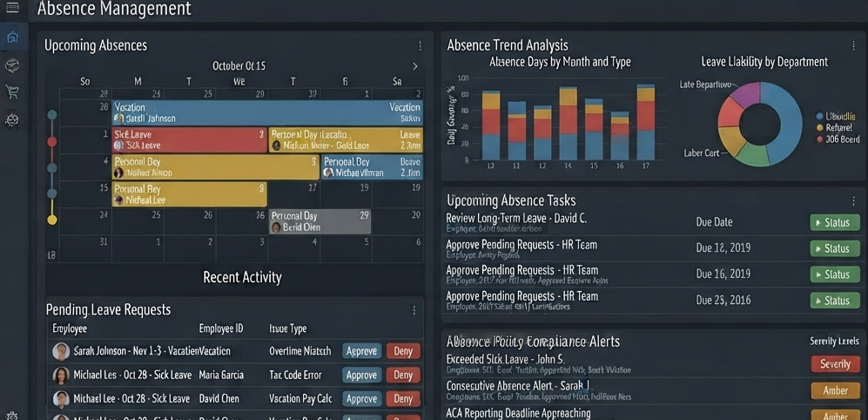Open Upcoming Absence Tasks options menu
The height and width of the screenshot is (420, 868).
pos(853,200)
